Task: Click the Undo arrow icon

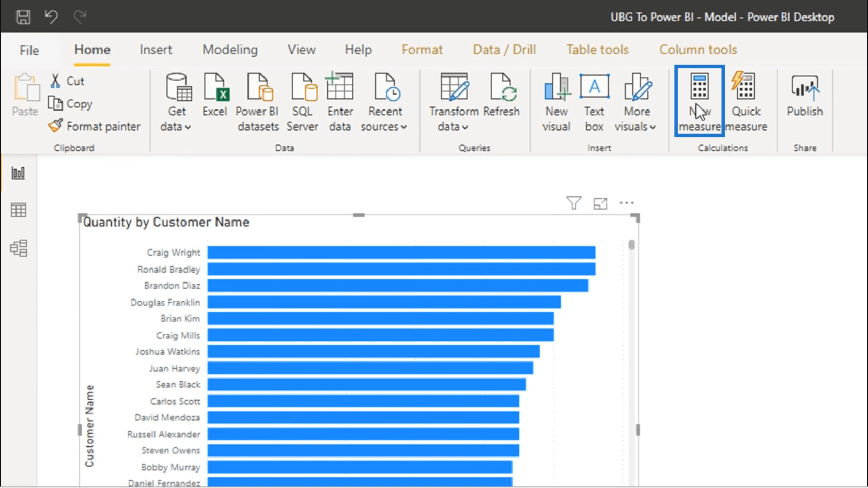Action: 51,17
